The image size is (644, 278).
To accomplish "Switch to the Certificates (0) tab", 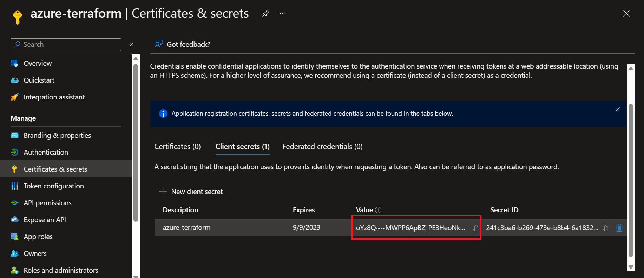I will [x=177, y=147].
